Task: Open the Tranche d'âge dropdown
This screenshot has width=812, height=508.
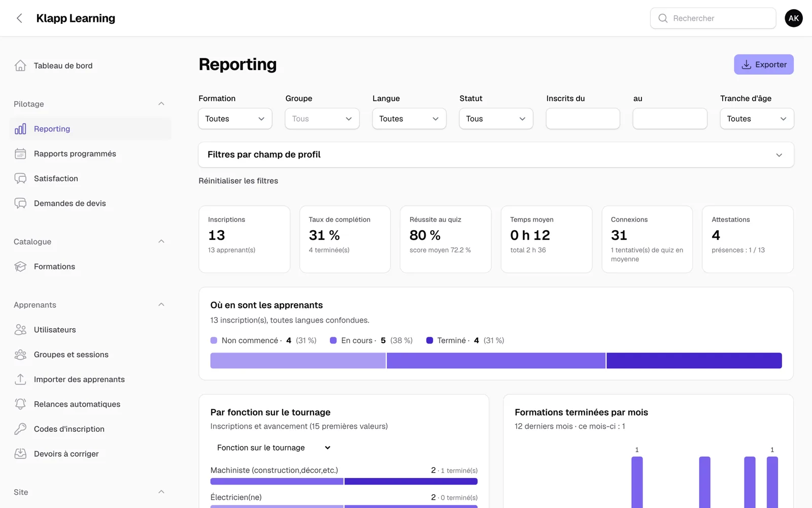Action: 757,119
